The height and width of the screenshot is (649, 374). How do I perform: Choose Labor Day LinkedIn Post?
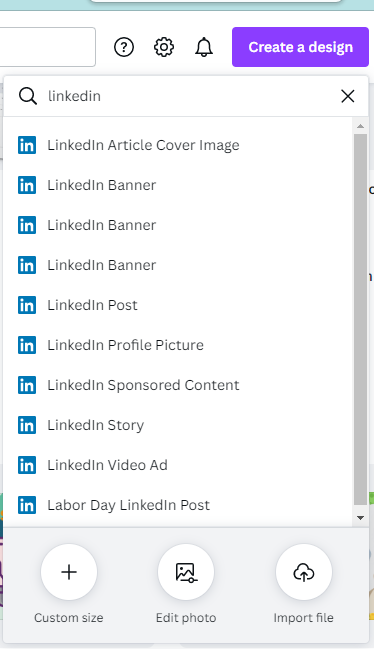point(178,505)
